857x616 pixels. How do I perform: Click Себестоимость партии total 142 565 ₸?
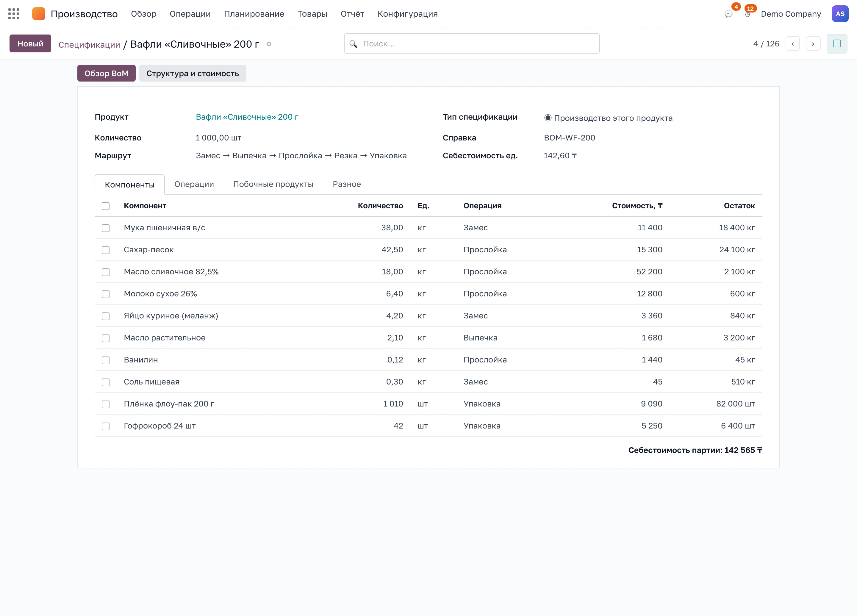[695, 450]
